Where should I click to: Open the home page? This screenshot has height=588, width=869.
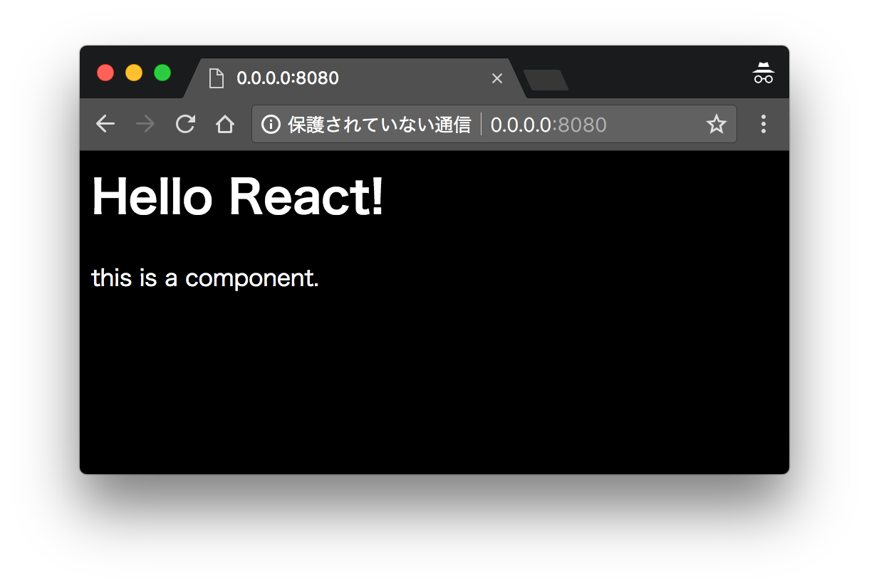tap(224, 124)
